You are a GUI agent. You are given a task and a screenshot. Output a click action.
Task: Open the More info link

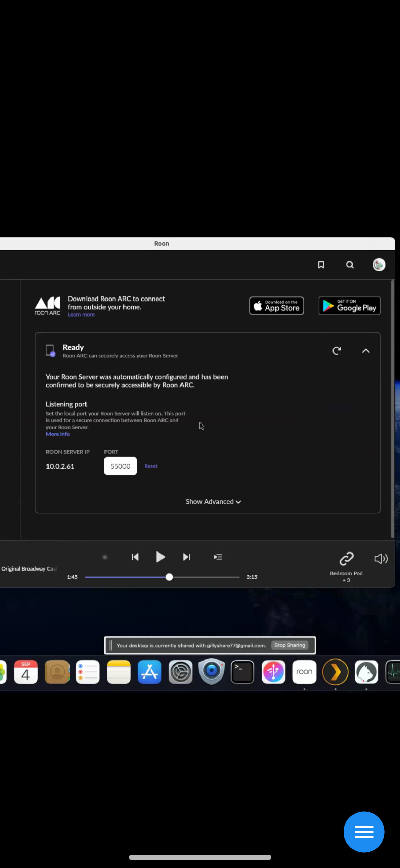pyautogui.click(x=58, y=434)
